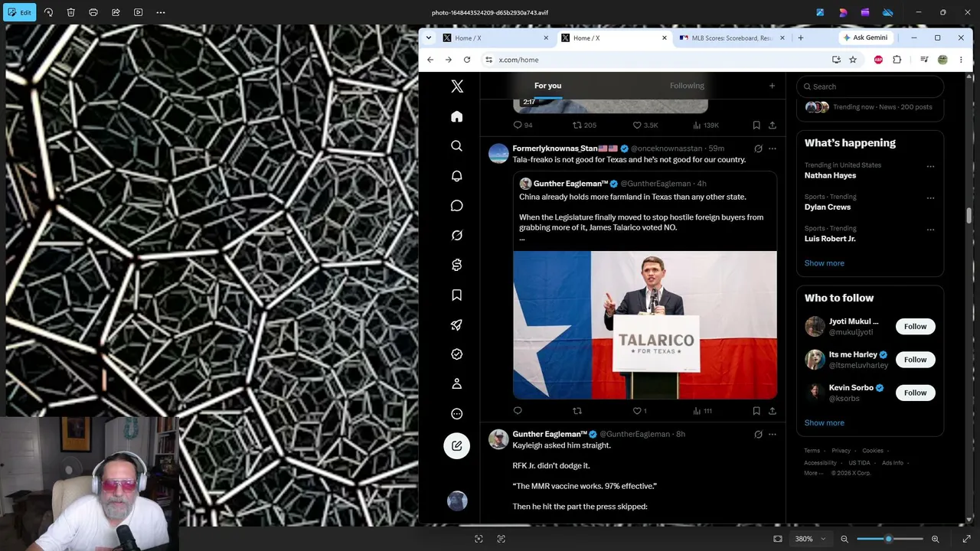Viewport: 980px width, 551px height.
Task: Open options for Dylan Crews trend
Action: coord(930,198)
